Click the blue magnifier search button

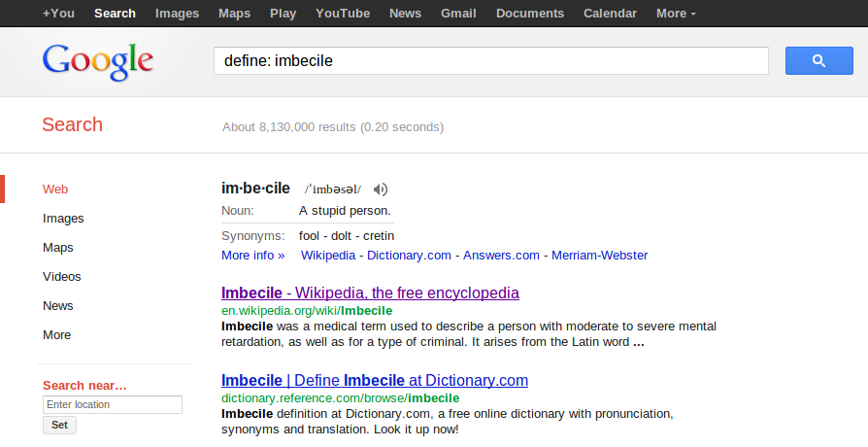pos(818,61)
